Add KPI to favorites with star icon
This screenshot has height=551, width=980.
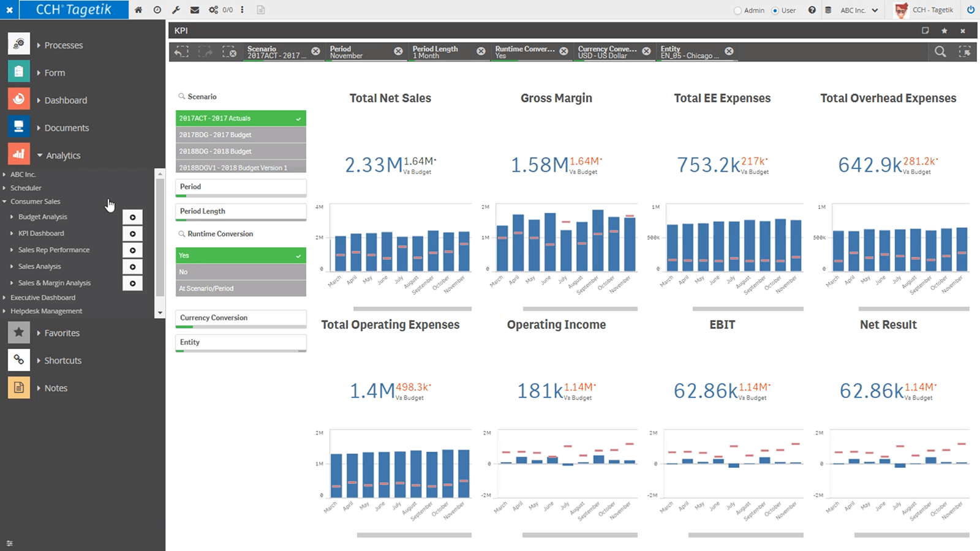(944, 31)
